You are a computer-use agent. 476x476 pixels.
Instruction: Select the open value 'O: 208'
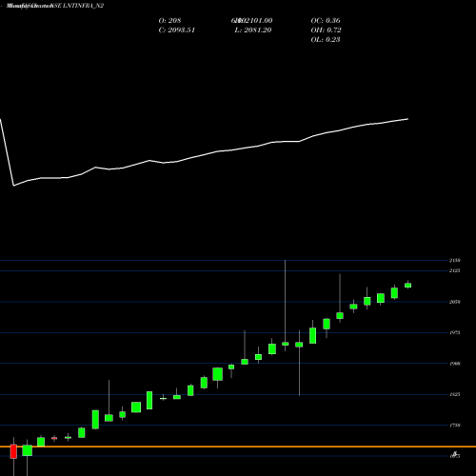point(169,21)
